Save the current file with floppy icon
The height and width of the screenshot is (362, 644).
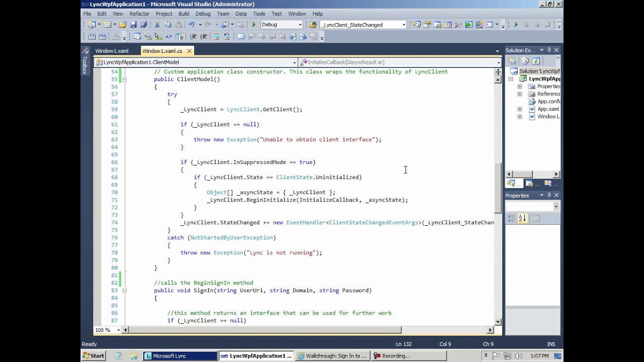pyautogui.click(x=133, y=25)
